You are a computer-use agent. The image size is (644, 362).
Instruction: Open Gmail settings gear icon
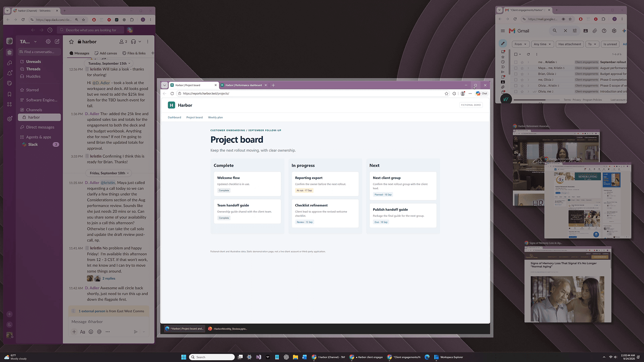[614, 31]
